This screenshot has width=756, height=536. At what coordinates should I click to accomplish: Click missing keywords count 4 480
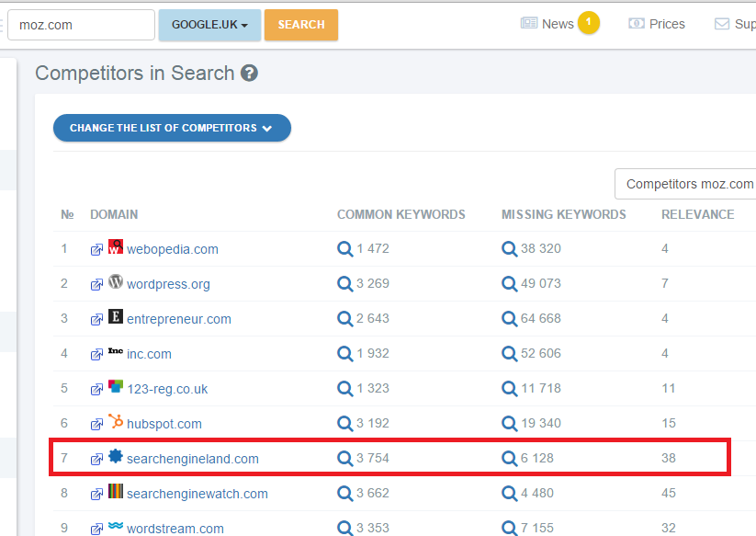537,494
